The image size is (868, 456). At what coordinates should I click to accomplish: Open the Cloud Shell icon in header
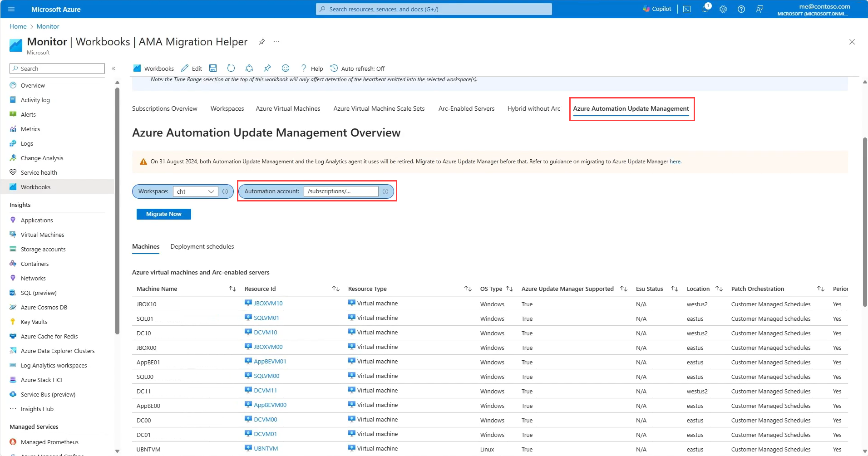coord(687,9)
